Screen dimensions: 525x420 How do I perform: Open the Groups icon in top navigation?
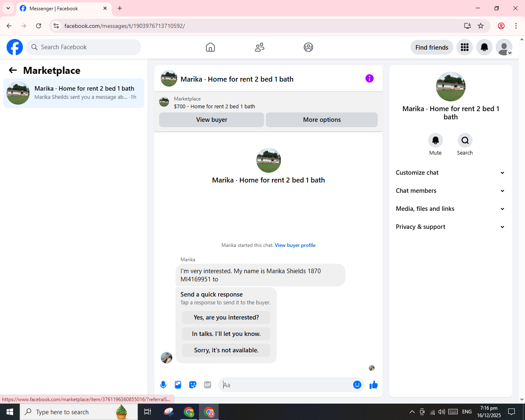pos(308,47)
